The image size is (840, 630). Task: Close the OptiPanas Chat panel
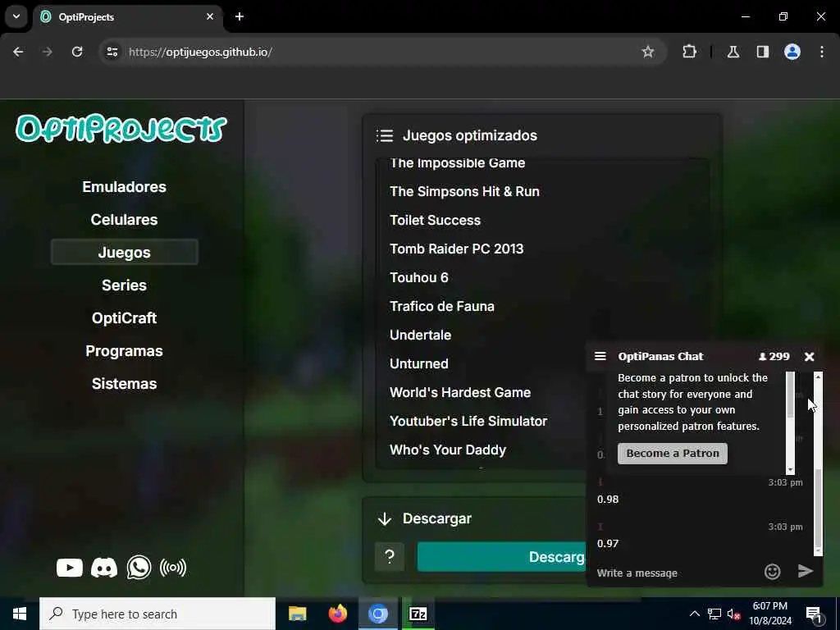pos(810,357)
